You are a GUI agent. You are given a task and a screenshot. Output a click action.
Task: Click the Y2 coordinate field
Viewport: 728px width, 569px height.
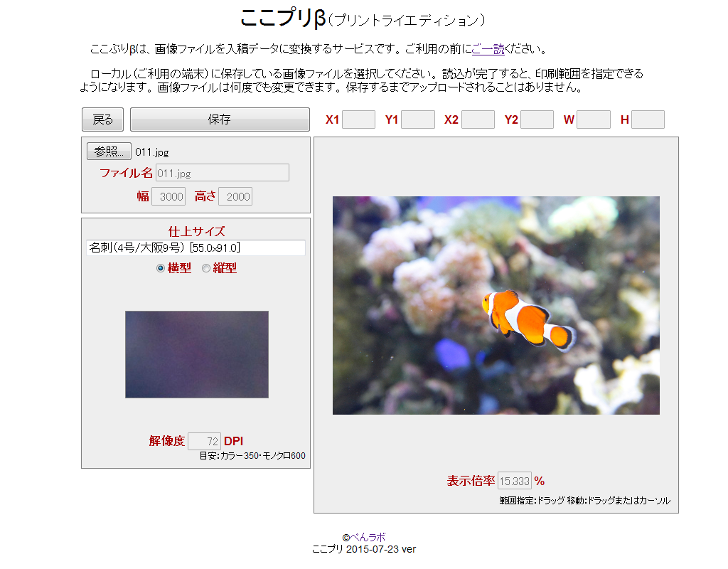tap(537, 119)
